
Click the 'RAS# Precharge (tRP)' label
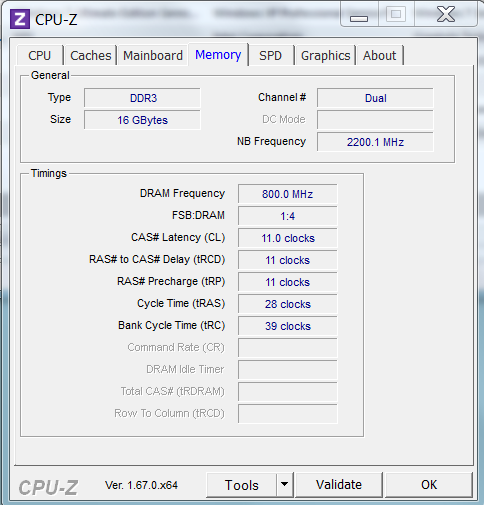pos(171,281)
